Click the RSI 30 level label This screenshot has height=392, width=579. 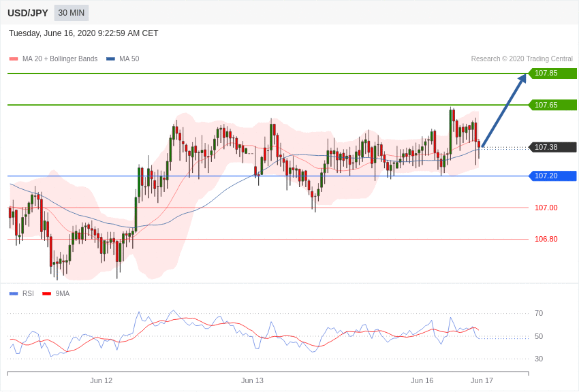[x=539, y=359]
